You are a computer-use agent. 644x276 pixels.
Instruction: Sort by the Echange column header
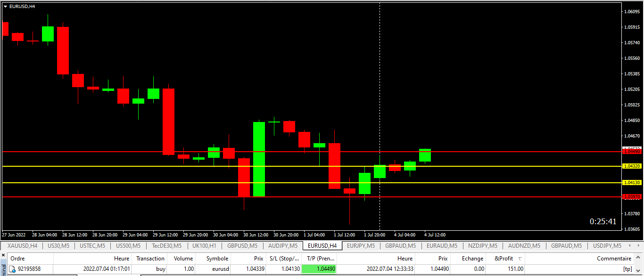coord(468,259)
